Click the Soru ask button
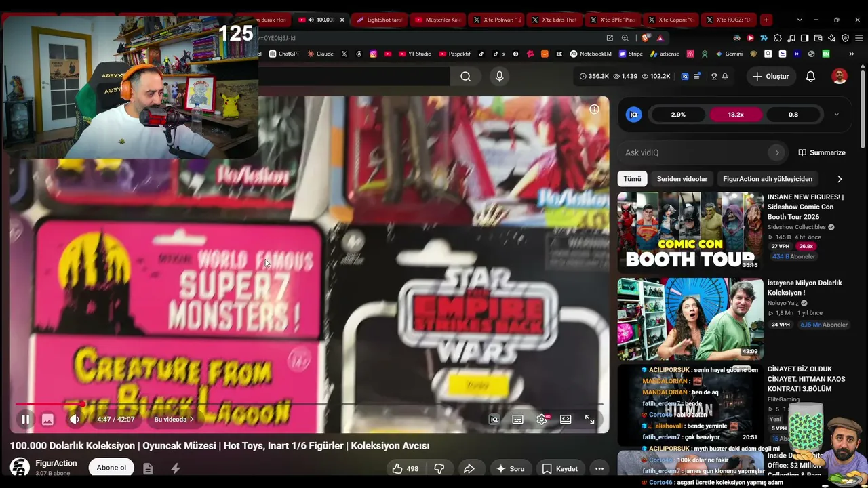The height and width of the screenshot is (488, 868). point(510,468)
